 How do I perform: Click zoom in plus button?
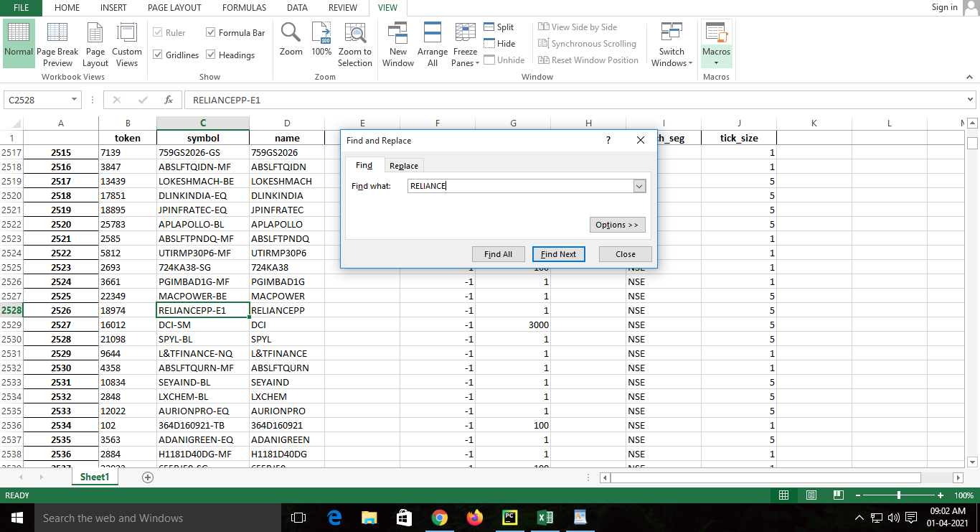pyautogui.click(x=941, y=495)
